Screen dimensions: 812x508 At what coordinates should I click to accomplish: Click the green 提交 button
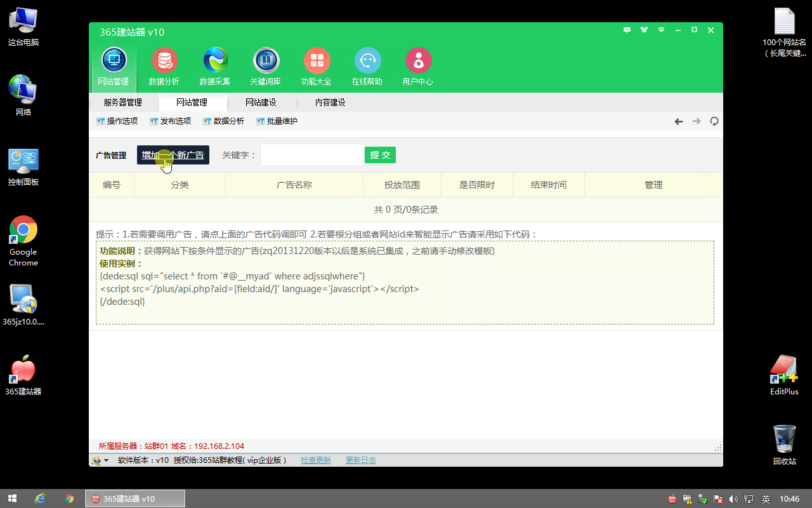tap(380, 155)
